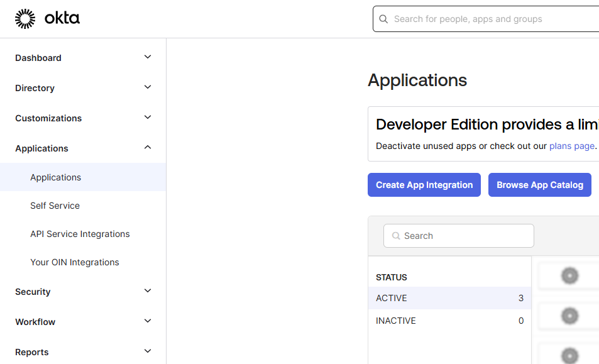The height and width of the screenshot is (364, 599).
Task: Follow the plans page link
Action: (572, 146)
